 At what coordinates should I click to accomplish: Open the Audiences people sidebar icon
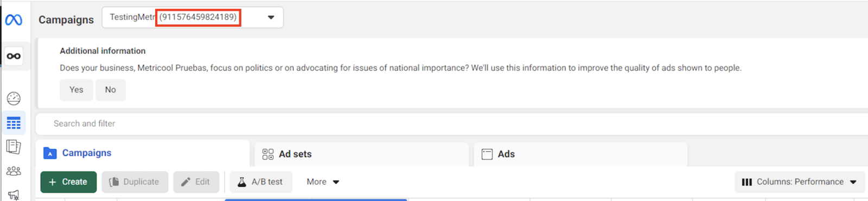pyautogui.click(x=14, y=171)
